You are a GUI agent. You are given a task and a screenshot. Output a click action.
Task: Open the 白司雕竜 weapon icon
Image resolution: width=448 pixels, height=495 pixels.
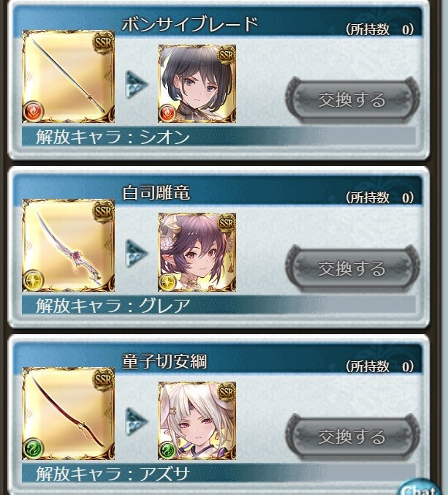pyautogui.click(x=68, y=245)
